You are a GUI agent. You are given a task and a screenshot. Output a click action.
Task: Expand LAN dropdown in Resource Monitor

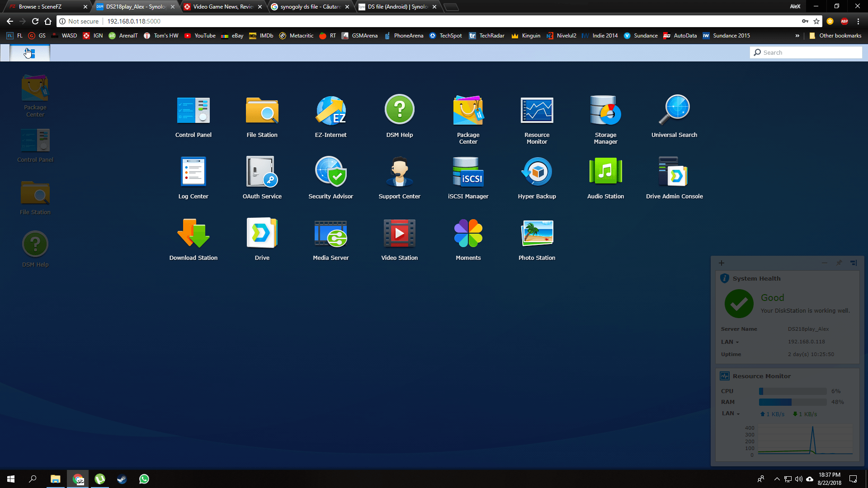tap(731, 413)
